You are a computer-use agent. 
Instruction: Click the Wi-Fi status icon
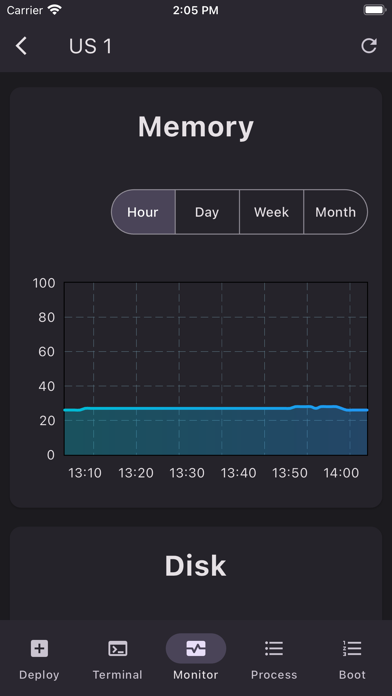55,10
